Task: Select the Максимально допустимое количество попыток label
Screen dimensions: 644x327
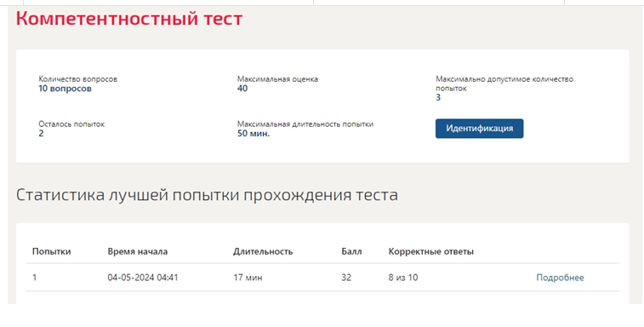Action: [504, 83]
